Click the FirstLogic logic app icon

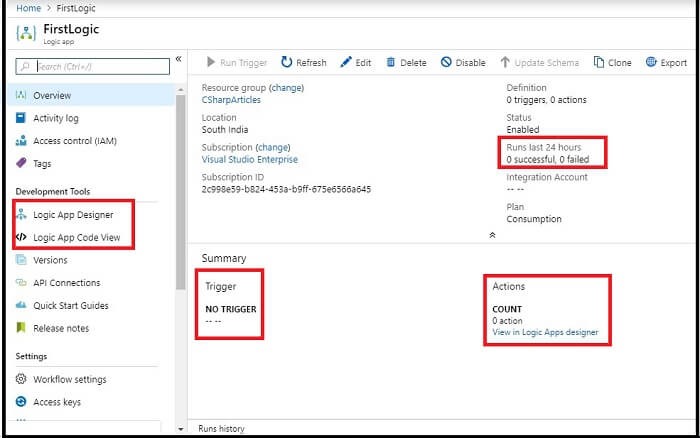pos(26,33)
